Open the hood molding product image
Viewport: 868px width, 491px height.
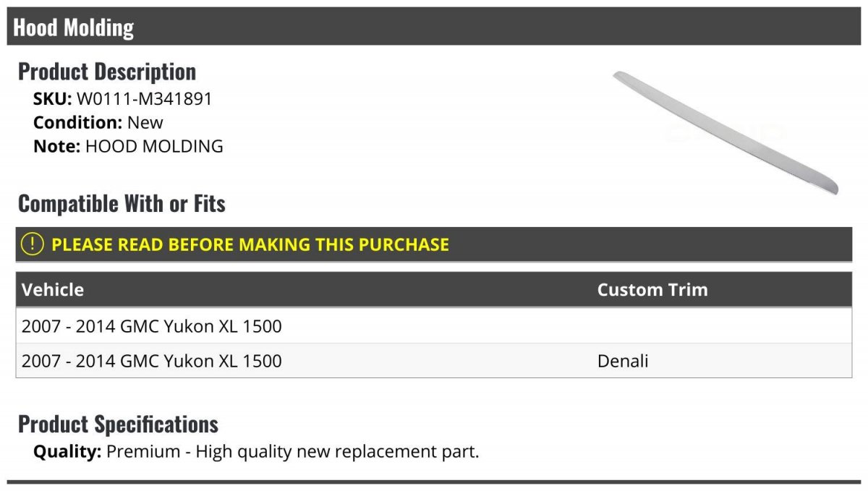click(x=726, y=132)
